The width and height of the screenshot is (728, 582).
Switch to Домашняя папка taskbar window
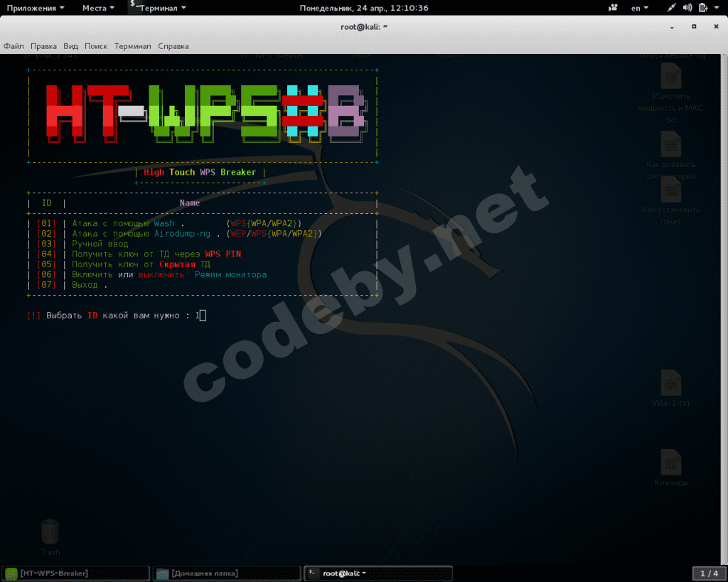pos(227,573)
